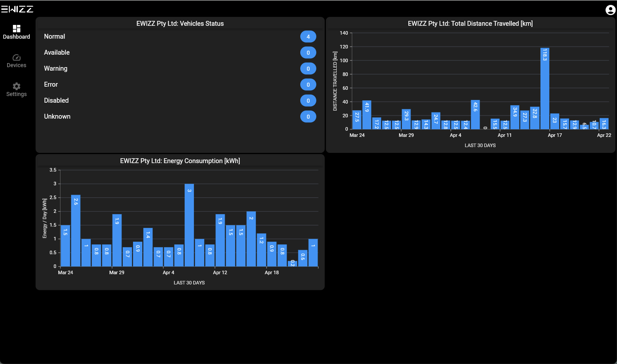Viewport: 617px width, 364px height.
Task: Select the Available vehicles count badge
Action: click(308, 53)
